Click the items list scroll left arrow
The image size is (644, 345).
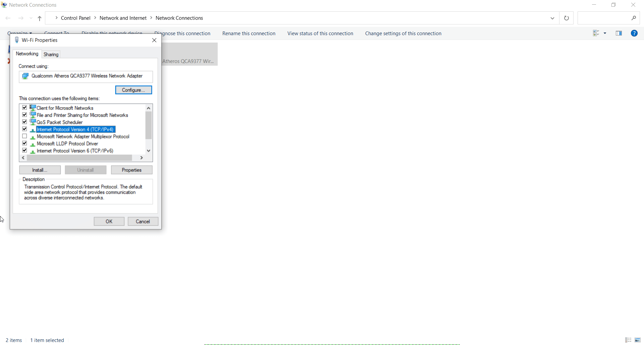pyautogui.click(x=23, y=158)
